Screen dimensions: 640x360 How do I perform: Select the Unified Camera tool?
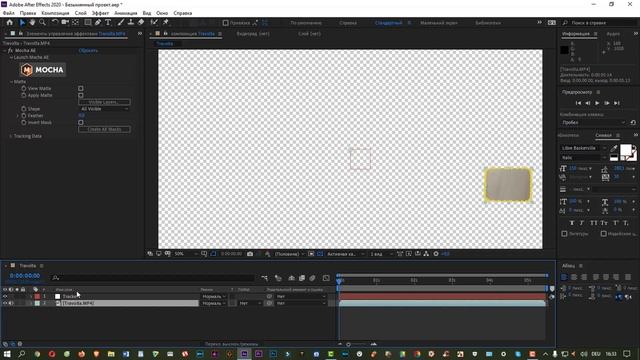(65, 22)
